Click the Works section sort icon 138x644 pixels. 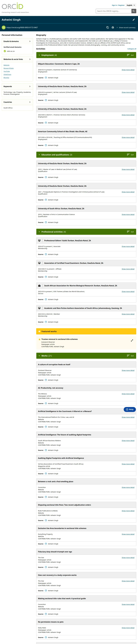point(128,355)
